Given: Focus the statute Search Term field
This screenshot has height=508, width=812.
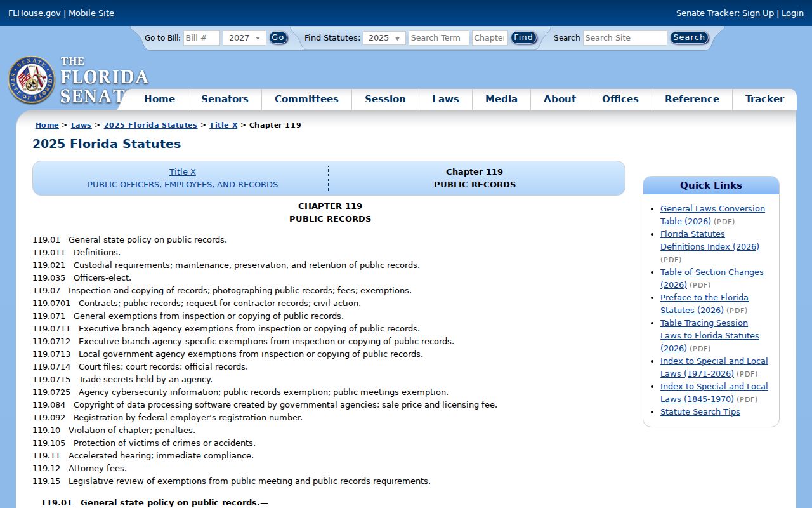Looking at the screenshot, I should pyautogui.click(x=439, y=38).
